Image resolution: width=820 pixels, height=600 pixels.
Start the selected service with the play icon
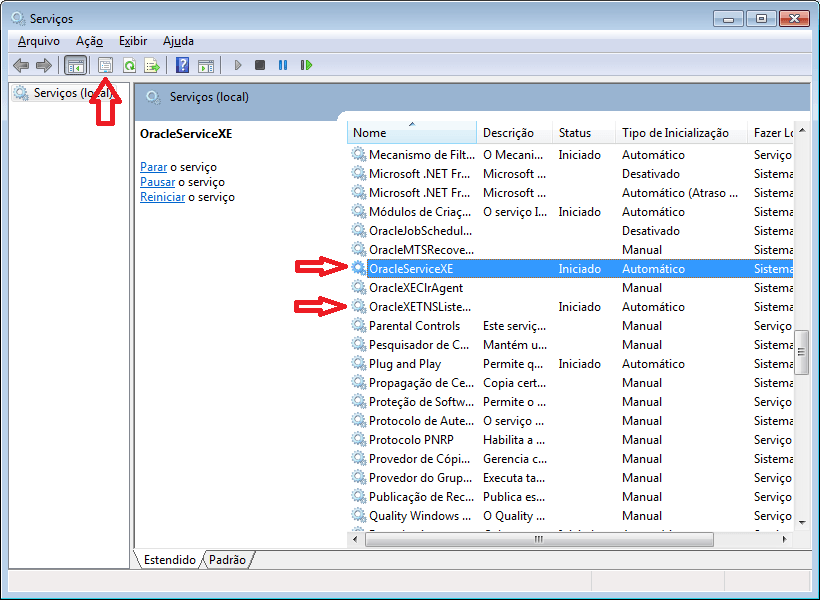pyautogui.click(x=237, y=64)
